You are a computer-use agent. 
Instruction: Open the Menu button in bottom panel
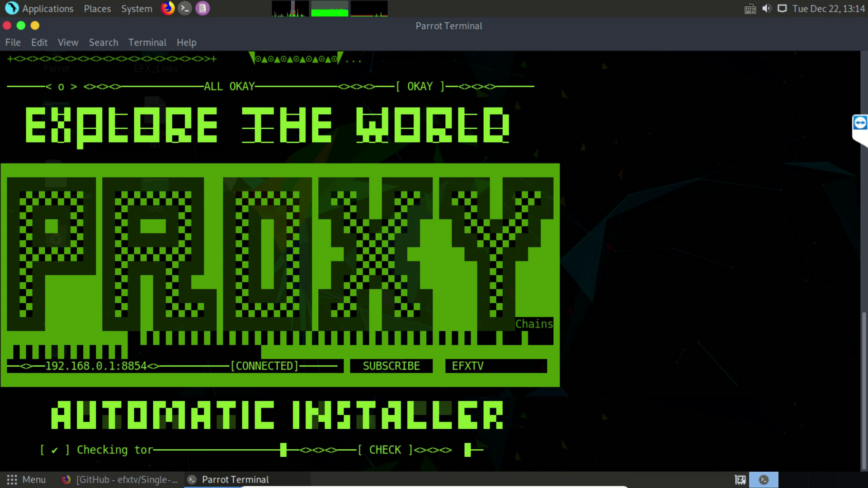click(26, 479)
